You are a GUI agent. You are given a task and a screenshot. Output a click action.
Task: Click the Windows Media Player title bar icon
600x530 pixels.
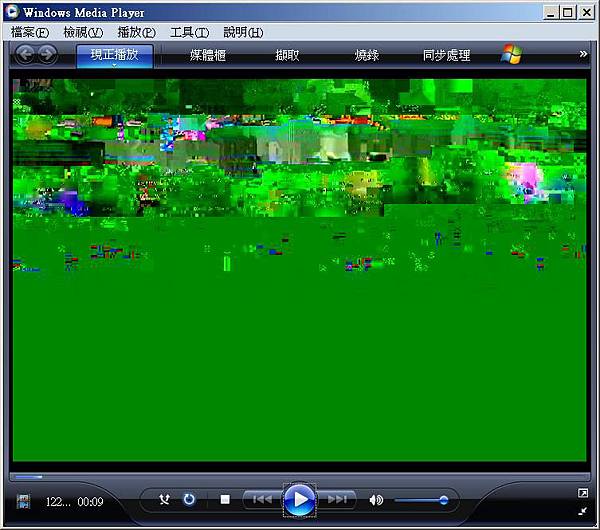(x=11, y=11)
